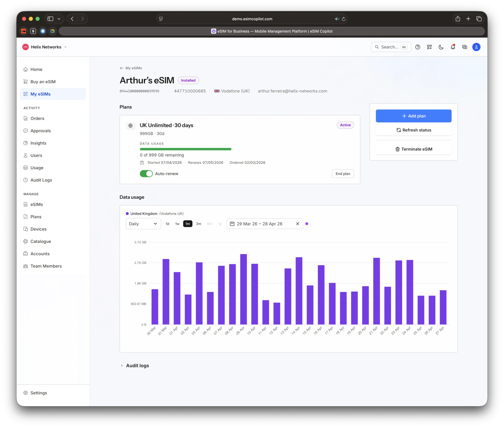Open Plans under Manage
Image resolution: width=504 pixels, height=428 pixels.
(53, 217)
